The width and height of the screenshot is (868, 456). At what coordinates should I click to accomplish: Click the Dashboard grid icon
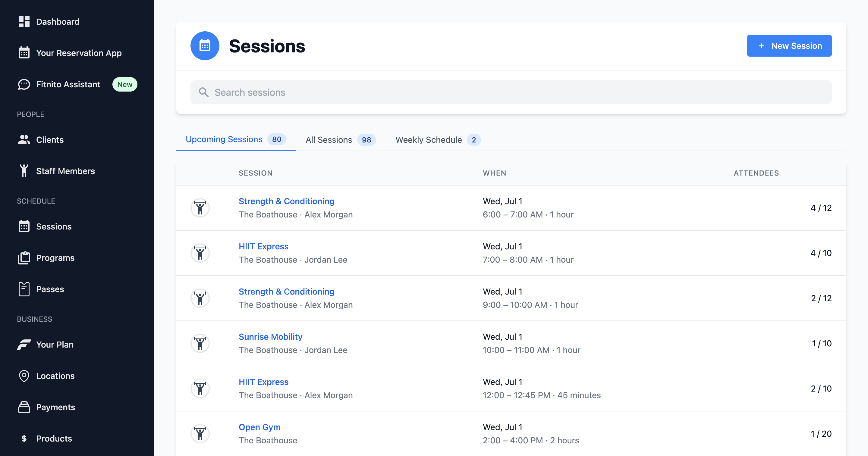tap(24, 22)
